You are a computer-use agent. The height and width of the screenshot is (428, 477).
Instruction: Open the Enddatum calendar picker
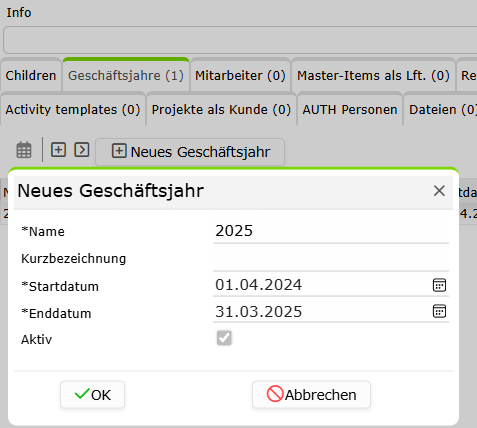439,311
